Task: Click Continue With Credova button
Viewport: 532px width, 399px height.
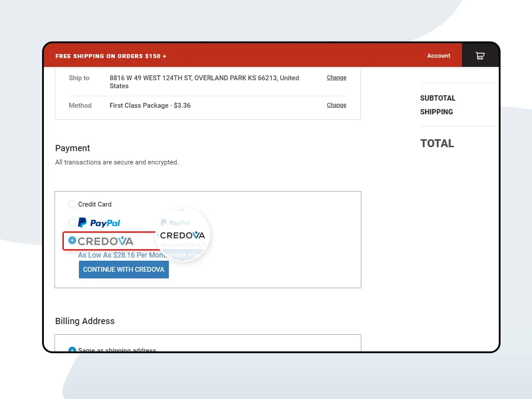Action: coord(124,270)
